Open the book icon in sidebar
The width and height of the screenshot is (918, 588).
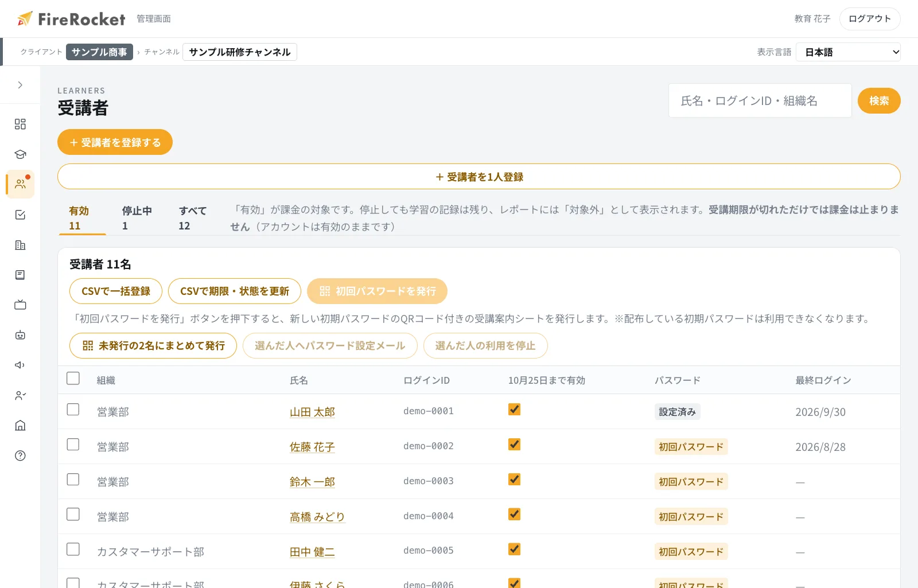coord(20,275)
